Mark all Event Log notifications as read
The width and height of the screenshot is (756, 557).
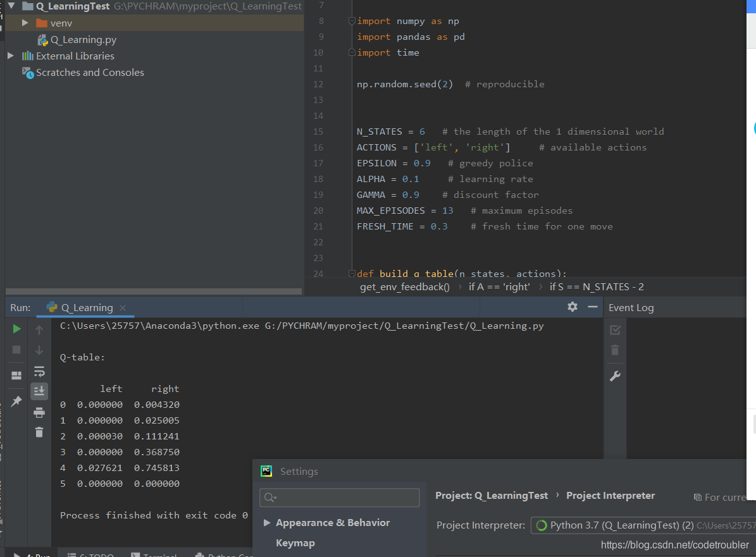pyautogui.click(x=615, y=330)
